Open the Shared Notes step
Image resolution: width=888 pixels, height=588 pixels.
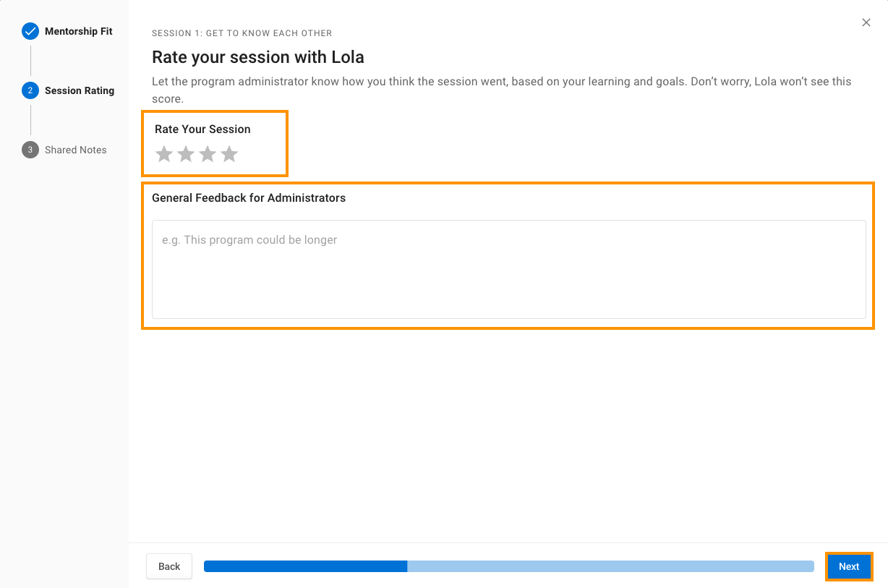click(76, 150)
